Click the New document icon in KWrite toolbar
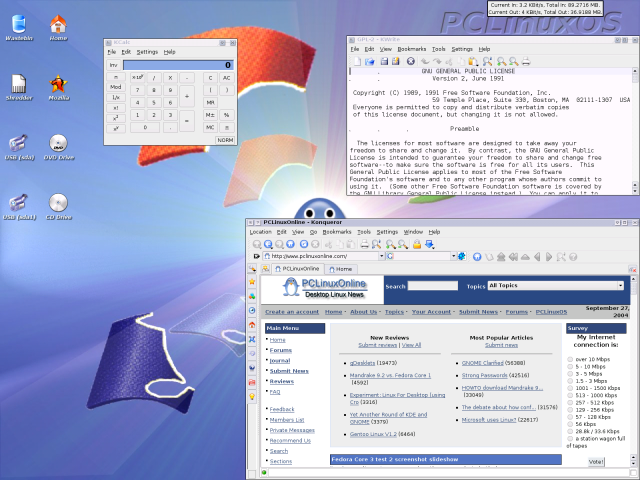This screenshot has height=480, width=640. 357,61
